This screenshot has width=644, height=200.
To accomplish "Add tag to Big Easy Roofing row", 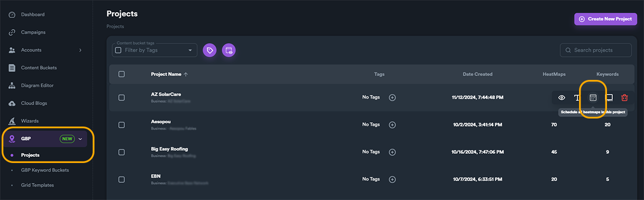I will pyautogui.click(x=392, y=152).
